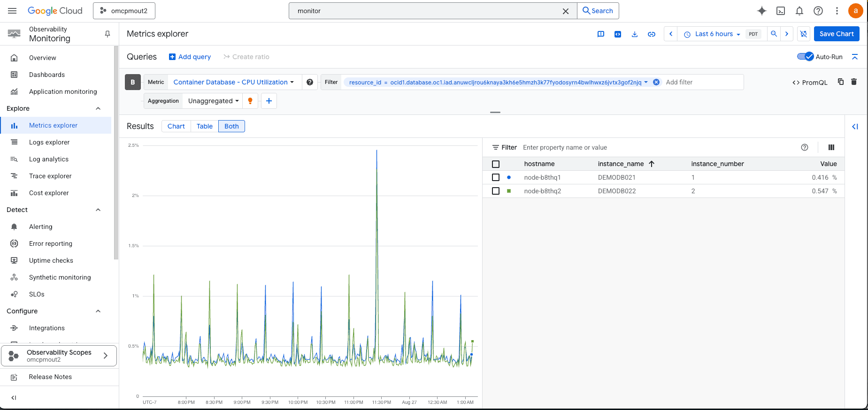
Task: Select the Both results view
Action: [231, 126]
